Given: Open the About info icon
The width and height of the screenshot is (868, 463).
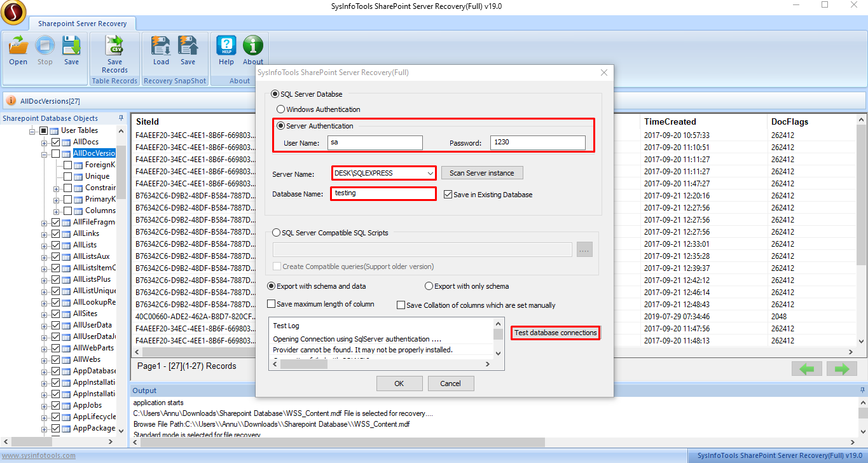Looking at the screenshot, I should (x=253, y=46).
